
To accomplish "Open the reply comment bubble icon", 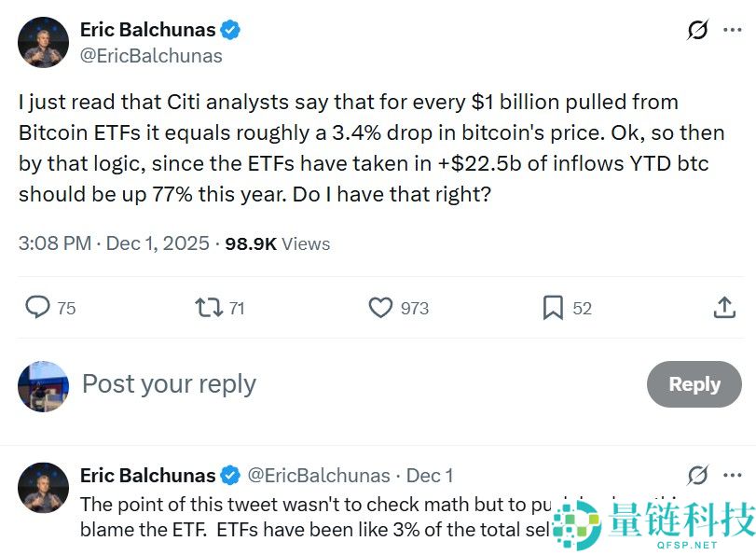I will pyautogui.click(x=36, y=307).
